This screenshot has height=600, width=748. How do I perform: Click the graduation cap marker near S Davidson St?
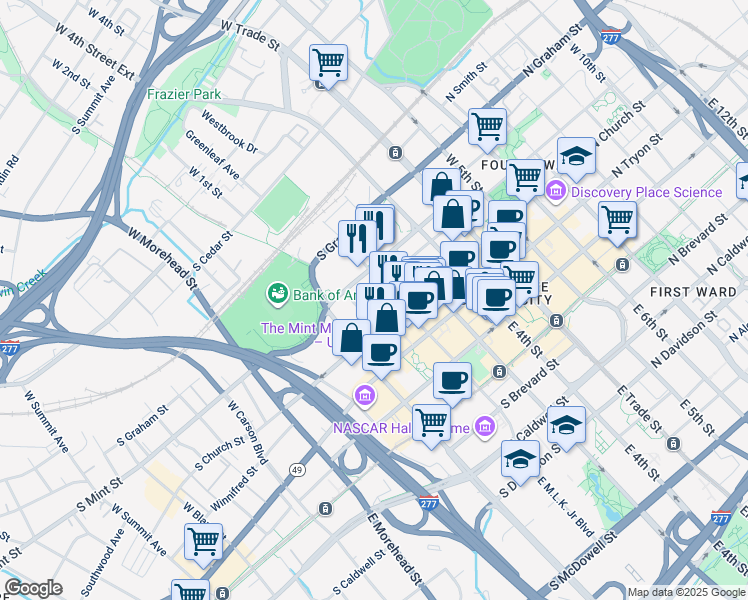[520, 461]
